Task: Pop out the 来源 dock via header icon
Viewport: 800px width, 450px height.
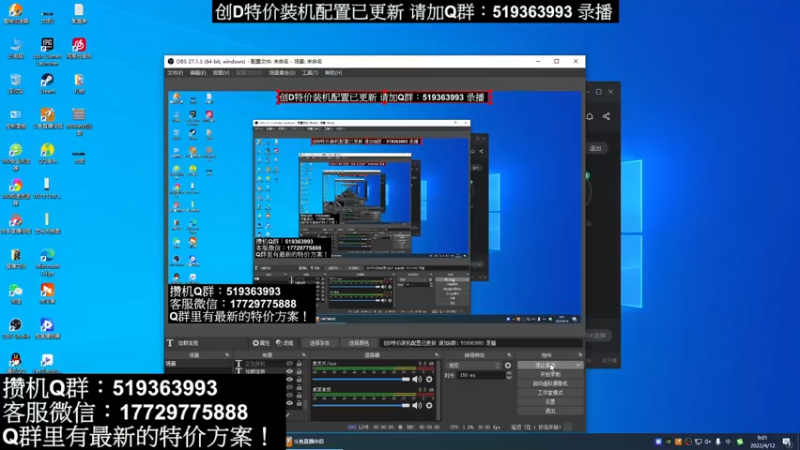Action: 304,355
